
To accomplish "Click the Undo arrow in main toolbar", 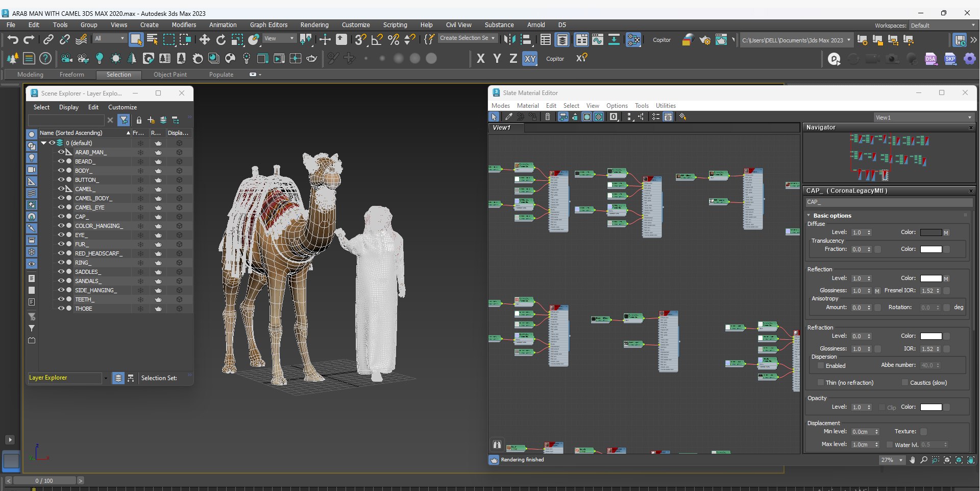I will (x=13, y=39).
